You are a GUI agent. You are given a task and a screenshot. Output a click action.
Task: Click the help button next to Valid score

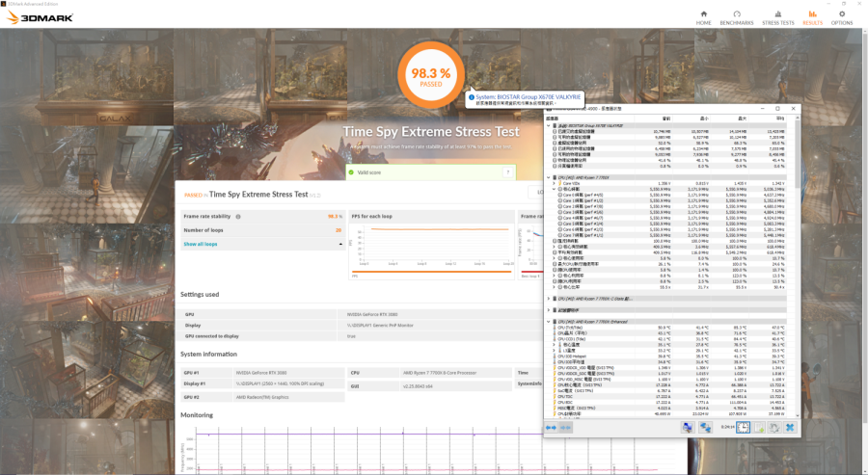(x=507, y=172)
